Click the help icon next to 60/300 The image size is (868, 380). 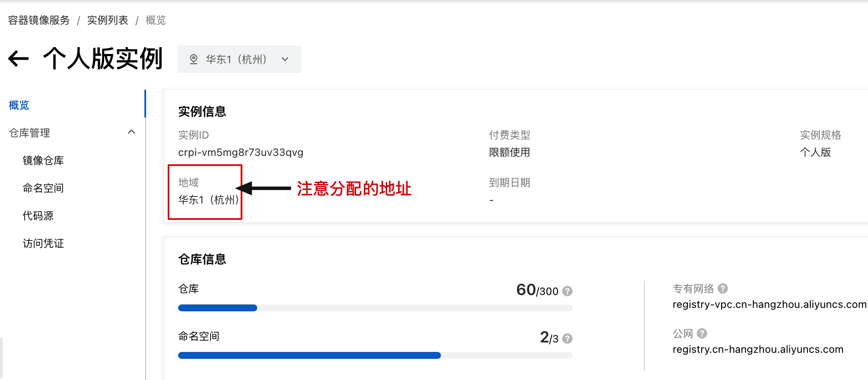click(568, 291)
